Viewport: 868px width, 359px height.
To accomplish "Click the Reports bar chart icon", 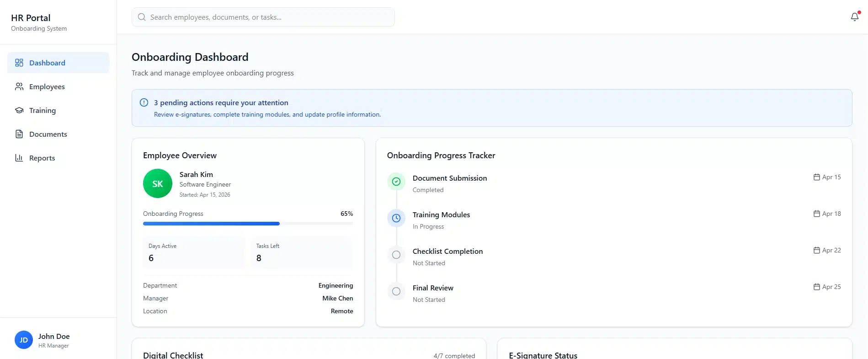I will click(19, 158).
